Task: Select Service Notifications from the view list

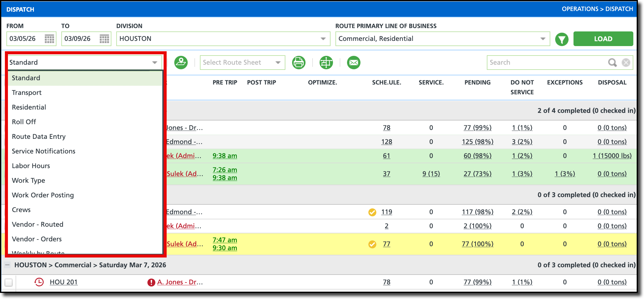Action: point(43,151)
